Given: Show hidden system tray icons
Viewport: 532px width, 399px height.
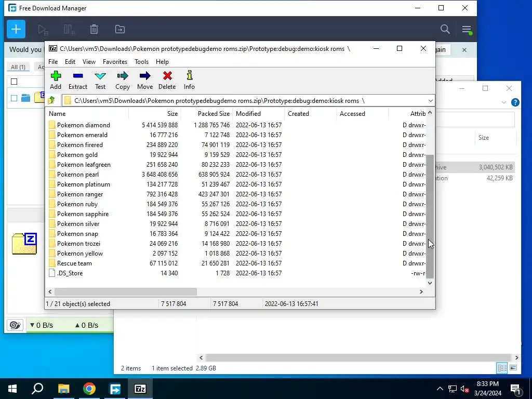Looking at the screenshot, I should point(440,389).
